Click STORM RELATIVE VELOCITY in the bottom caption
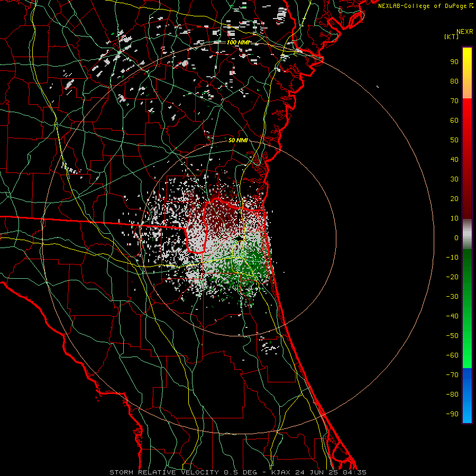The height and width of the screenshot is (476, 476). point(164,472)
